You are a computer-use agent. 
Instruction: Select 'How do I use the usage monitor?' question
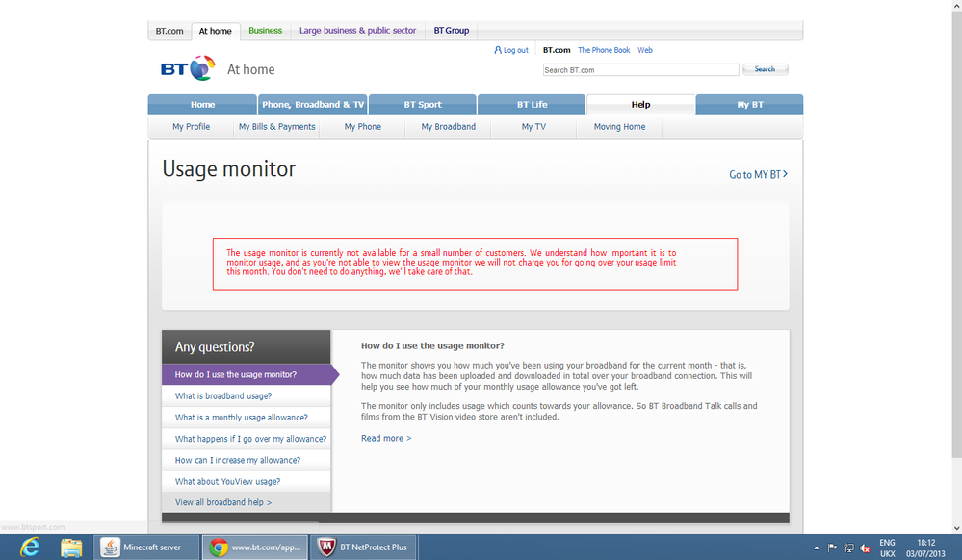(x=246, y=374)
